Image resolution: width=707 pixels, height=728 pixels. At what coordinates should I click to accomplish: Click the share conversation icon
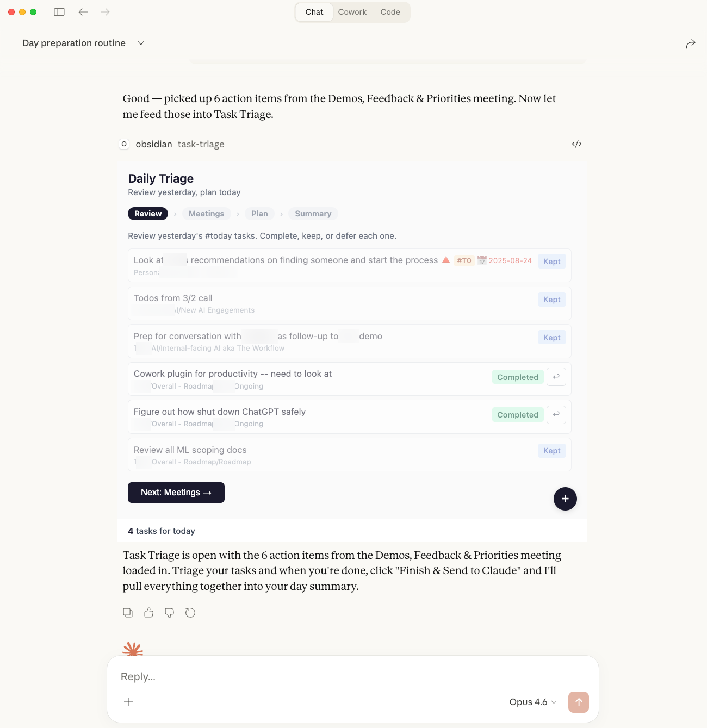pos(691,44)
